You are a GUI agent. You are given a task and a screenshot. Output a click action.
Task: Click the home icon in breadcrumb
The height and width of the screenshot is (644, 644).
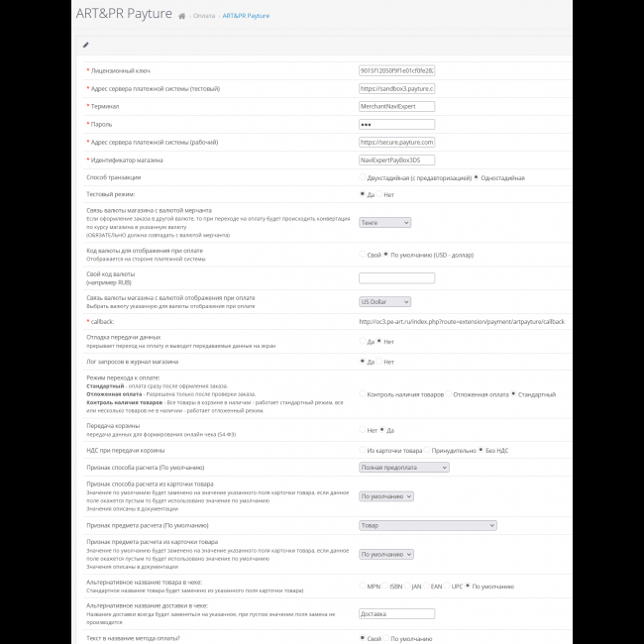click(x=182, y=17)
